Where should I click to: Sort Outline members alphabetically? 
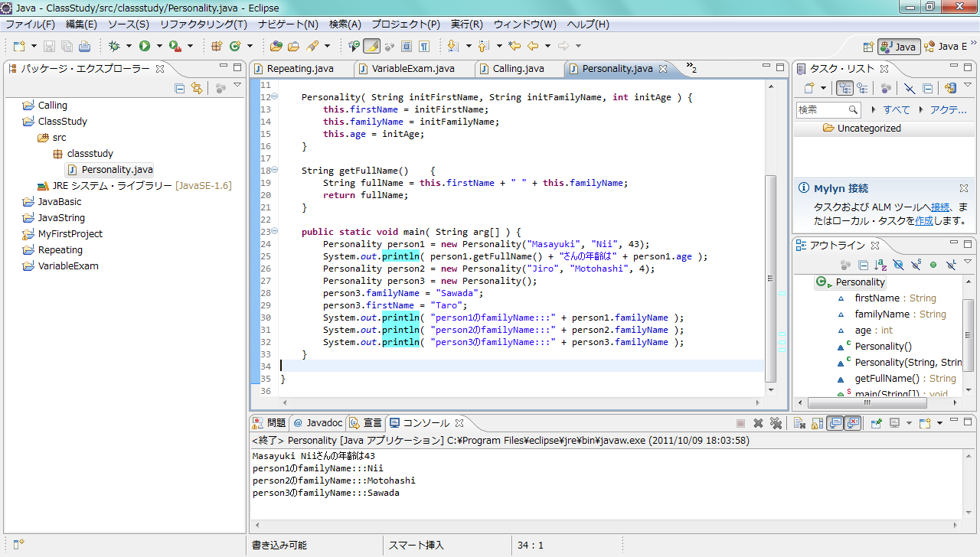(880, 265)
